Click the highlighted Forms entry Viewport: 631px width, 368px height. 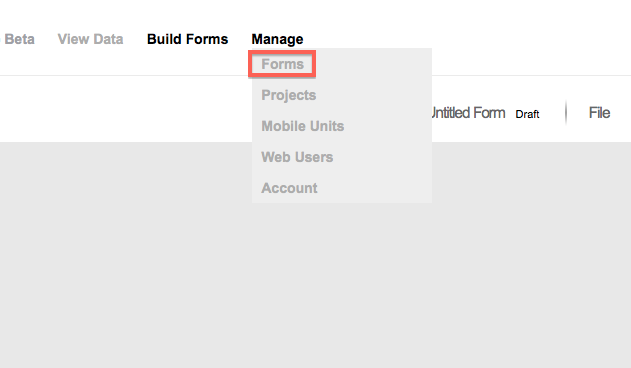click(x=282, y=64)
